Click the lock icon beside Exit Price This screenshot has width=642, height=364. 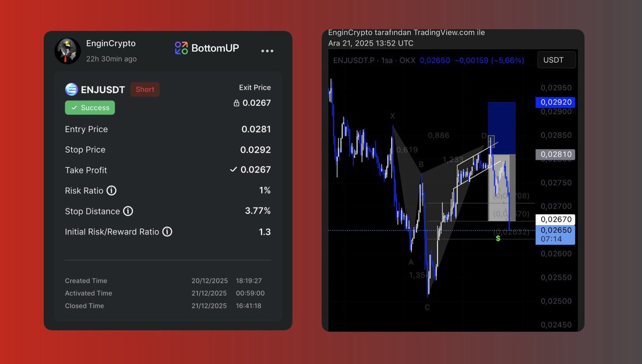point(236,103)
